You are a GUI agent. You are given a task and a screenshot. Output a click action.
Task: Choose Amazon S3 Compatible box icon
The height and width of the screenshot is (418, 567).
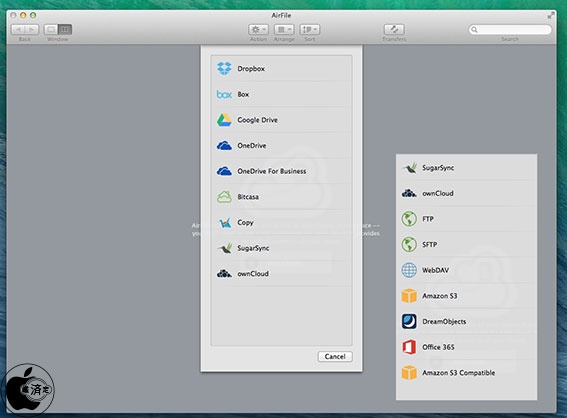409,372
